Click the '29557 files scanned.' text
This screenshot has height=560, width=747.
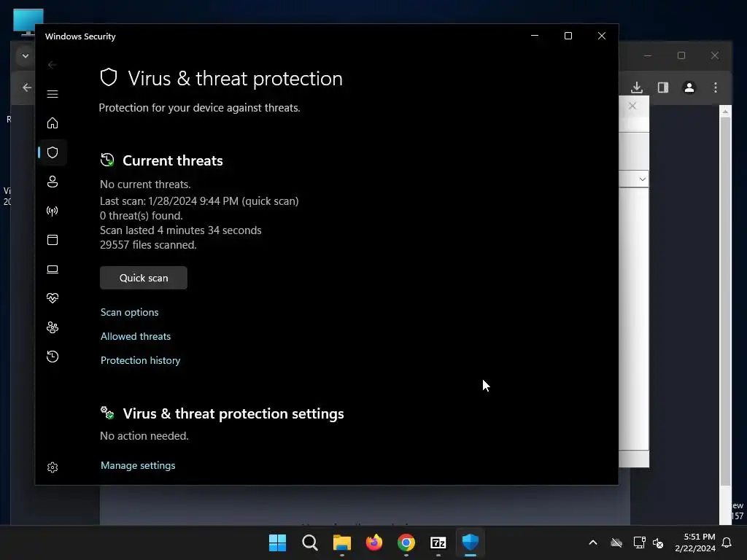point(148,245)
